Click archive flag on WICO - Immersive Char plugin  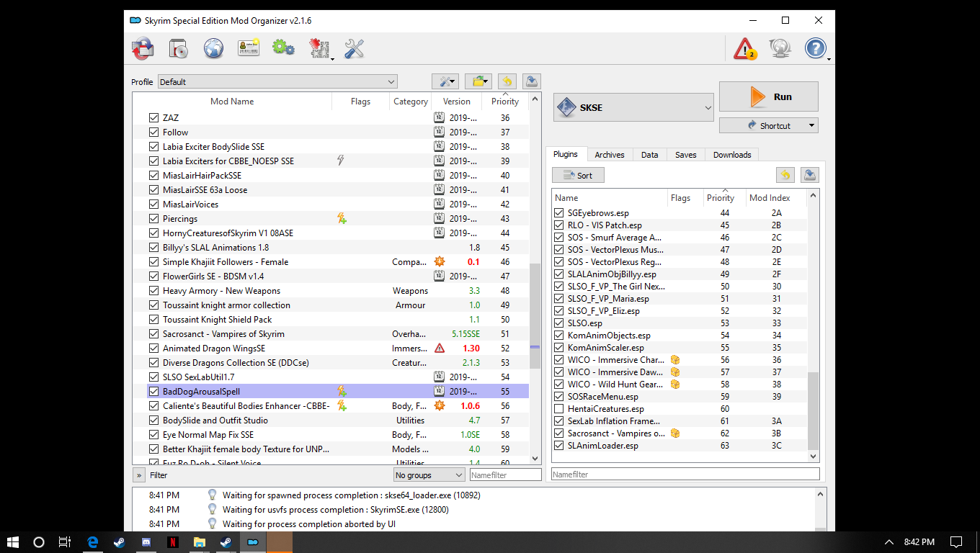[675, 360]
